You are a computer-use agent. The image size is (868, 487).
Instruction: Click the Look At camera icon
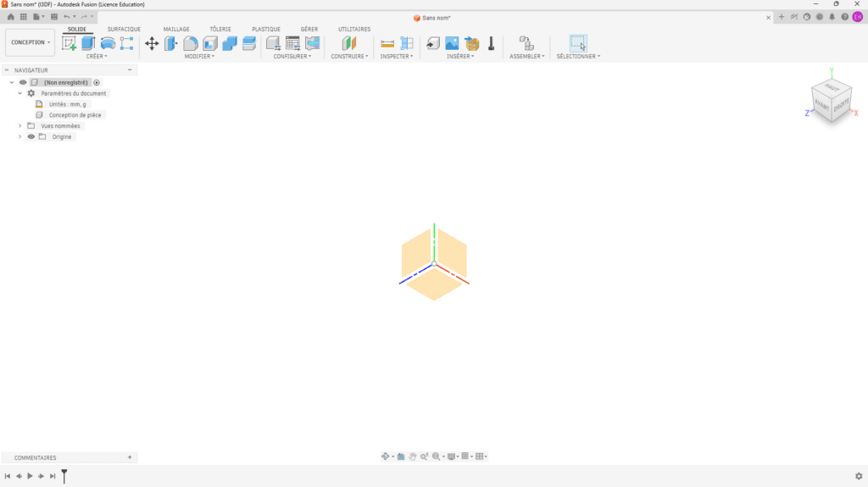[x=401, y=457]
